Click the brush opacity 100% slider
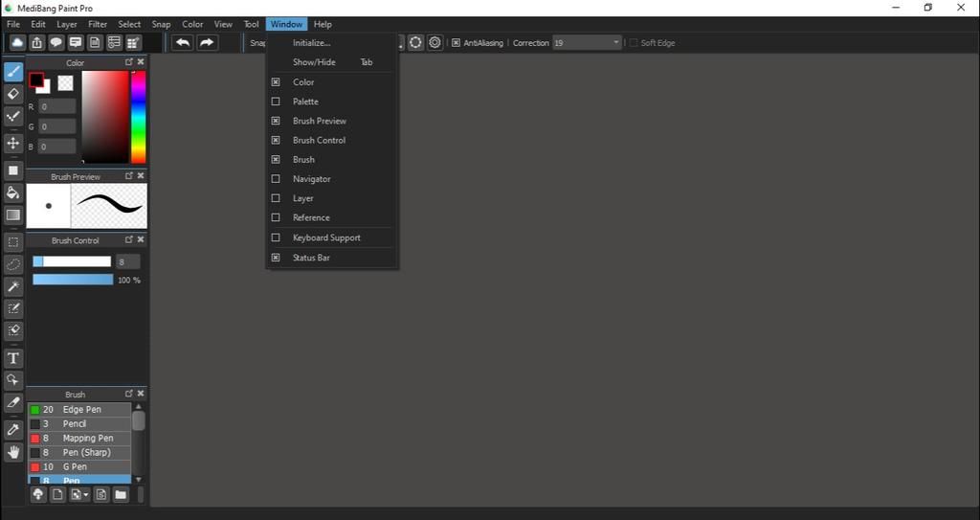Viewport: 980px width, 520px height. (x=73, y=280)
